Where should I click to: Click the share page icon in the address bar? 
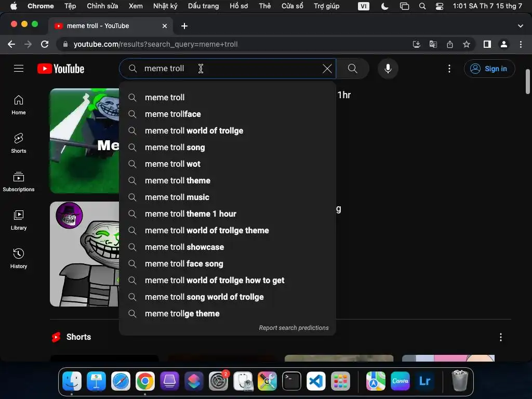(450, 44)
